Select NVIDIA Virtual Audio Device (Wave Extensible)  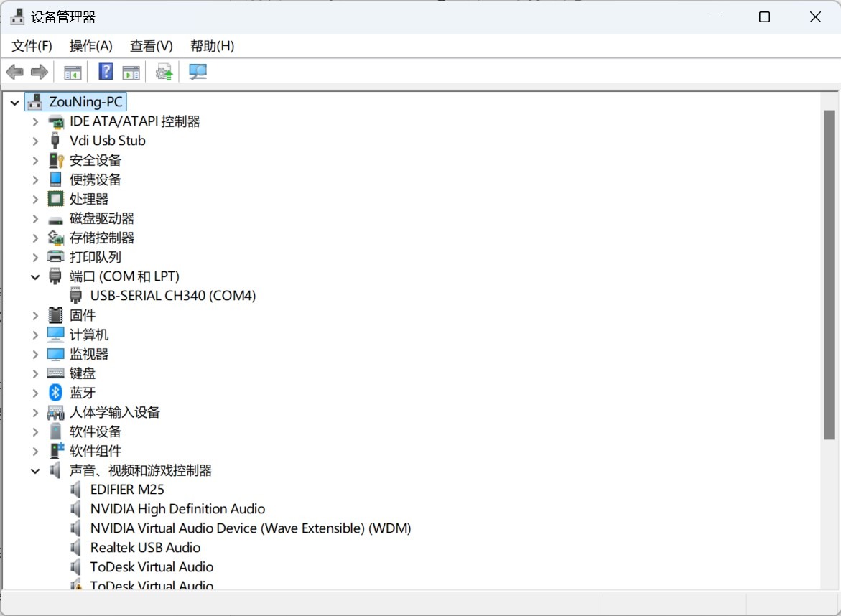point(251,528)
